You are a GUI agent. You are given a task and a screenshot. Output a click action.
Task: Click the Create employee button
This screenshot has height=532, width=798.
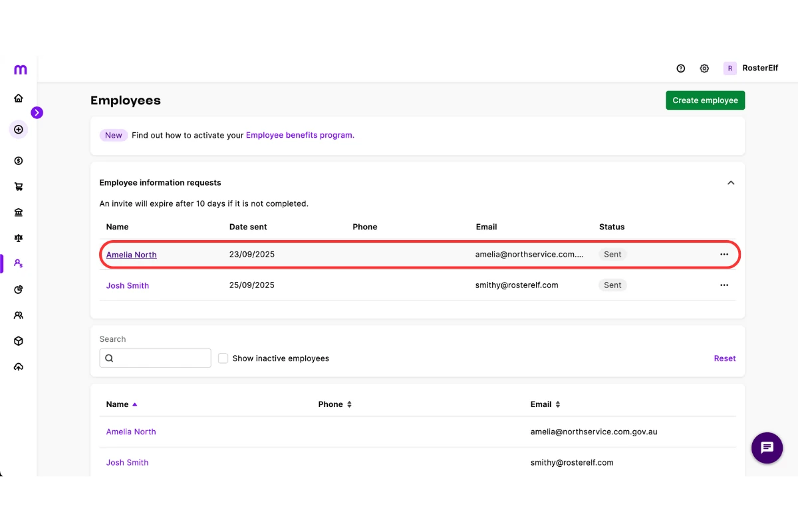[706, 100]
